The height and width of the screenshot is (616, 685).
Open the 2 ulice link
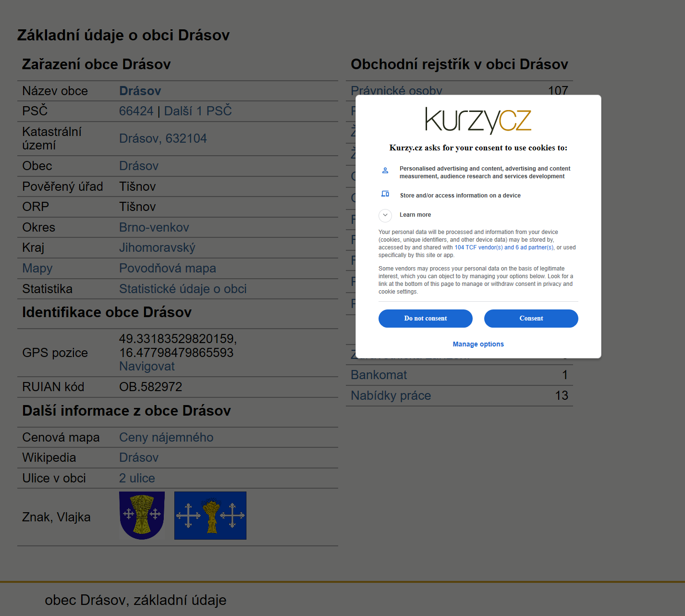[137, 478]
